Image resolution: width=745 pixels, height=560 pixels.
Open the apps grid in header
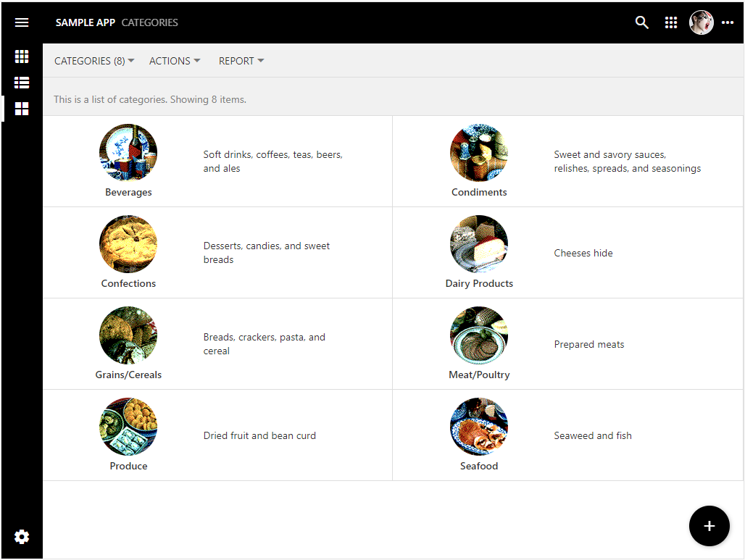tap(670, 22)
